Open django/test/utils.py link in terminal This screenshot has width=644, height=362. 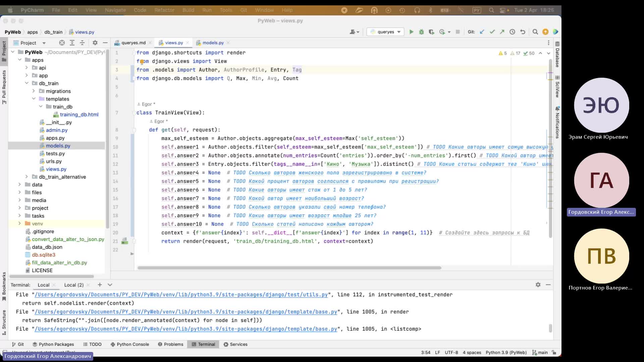pyautogui.click(x=181, y=295)
